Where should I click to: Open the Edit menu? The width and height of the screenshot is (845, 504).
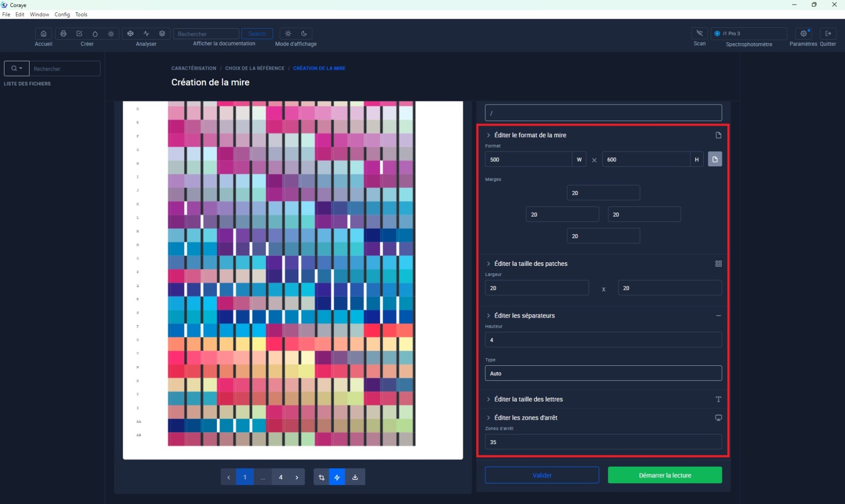20,15
